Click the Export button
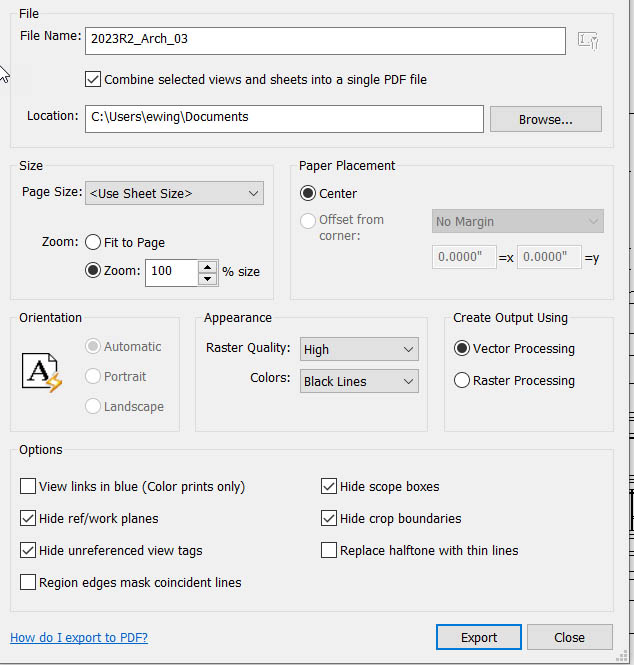634x665 pixels. pos(479,637)
